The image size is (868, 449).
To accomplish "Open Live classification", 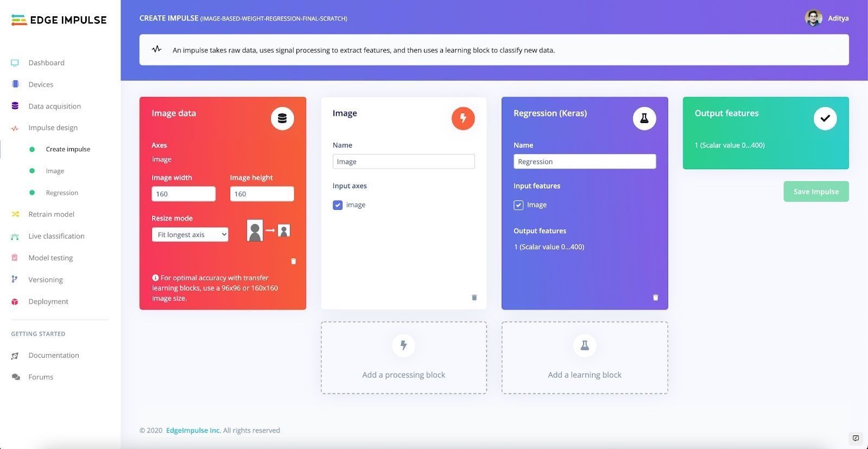I will 56,236.
